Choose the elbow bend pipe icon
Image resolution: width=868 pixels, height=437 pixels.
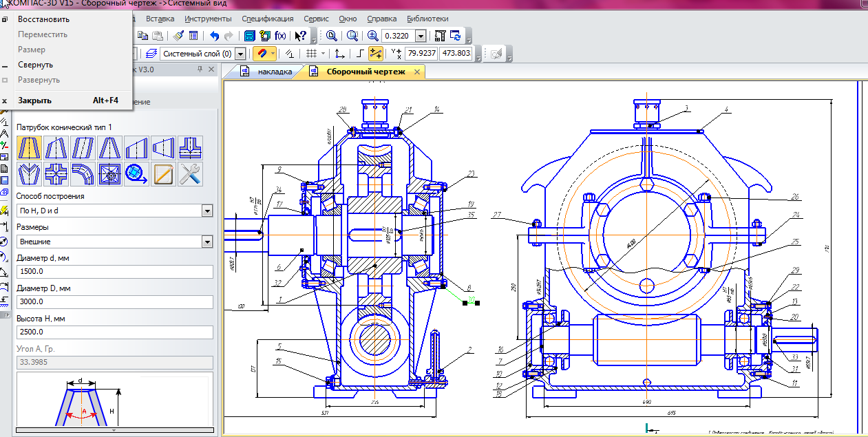click(x=83, y=175)
